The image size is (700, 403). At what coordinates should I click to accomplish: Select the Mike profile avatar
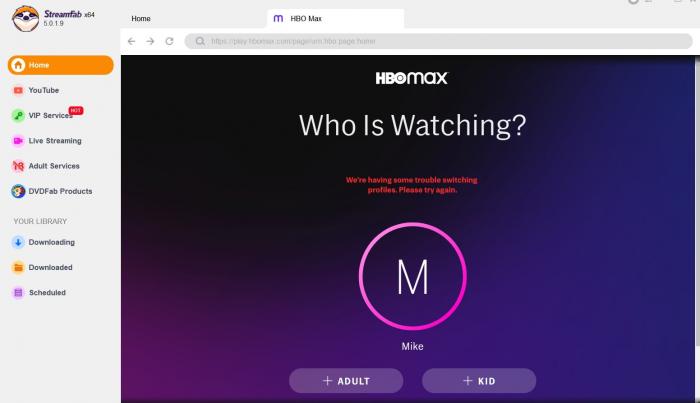pos(412,276)
